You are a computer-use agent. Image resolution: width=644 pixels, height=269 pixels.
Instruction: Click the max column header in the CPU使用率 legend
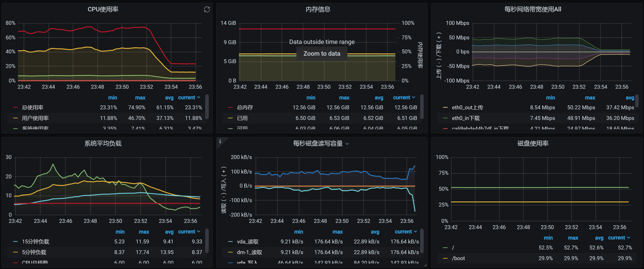pyautogui.click(x=140, y=98)
